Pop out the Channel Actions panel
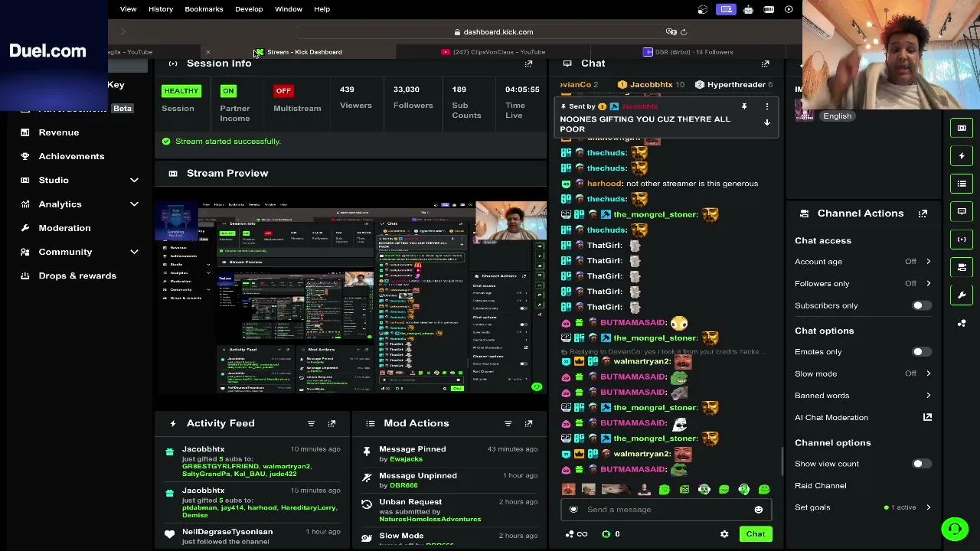 923,214
